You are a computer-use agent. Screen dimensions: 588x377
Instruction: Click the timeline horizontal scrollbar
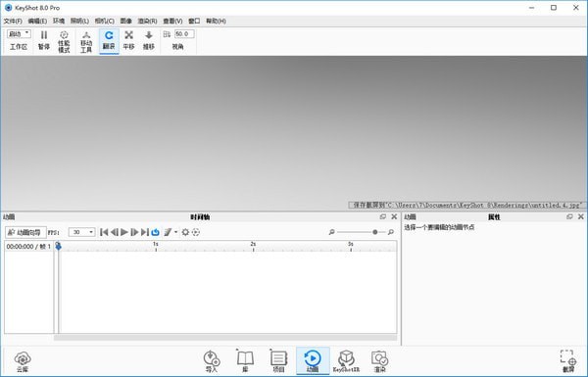pos(225,338)
